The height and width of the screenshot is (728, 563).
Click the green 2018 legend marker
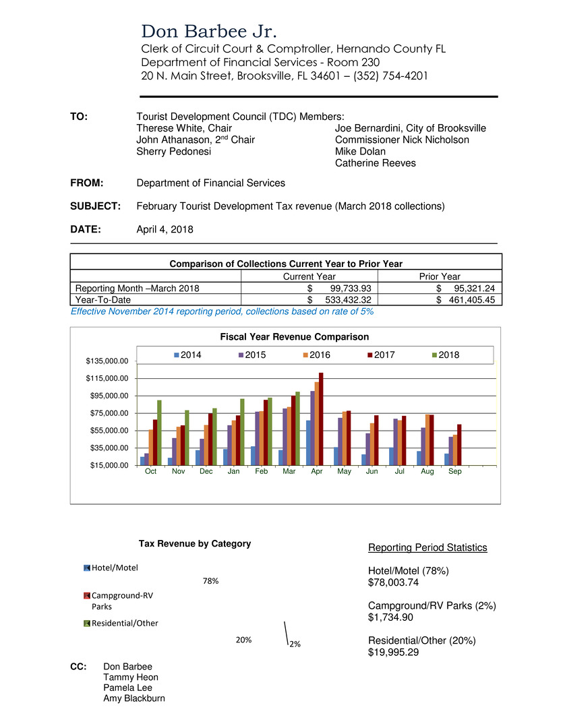coord(434,355)
